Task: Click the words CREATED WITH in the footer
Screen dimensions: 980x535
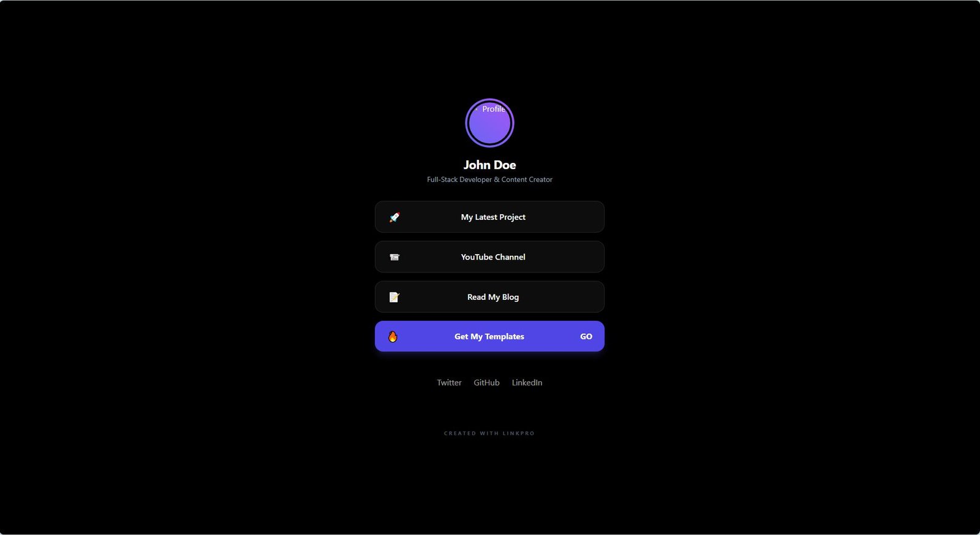Action: pyautogui.click(x=471, y=433)
